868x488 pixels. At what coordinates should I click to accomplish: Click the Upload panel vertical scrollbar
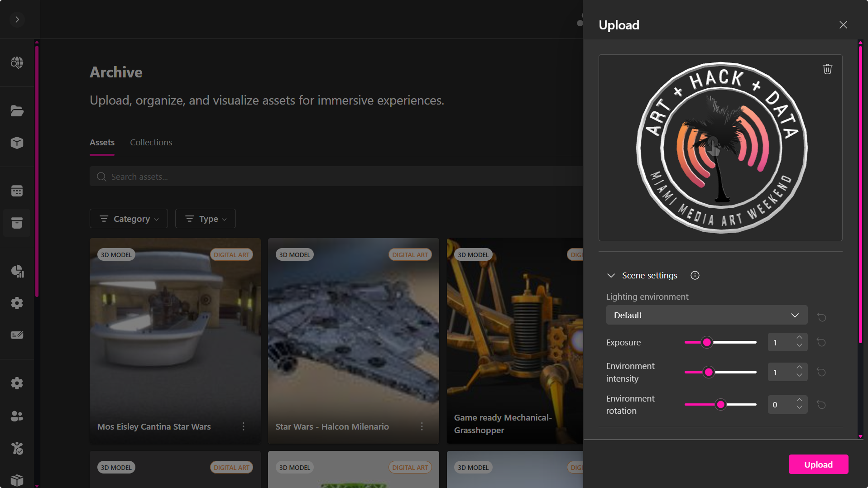point(860,195)
